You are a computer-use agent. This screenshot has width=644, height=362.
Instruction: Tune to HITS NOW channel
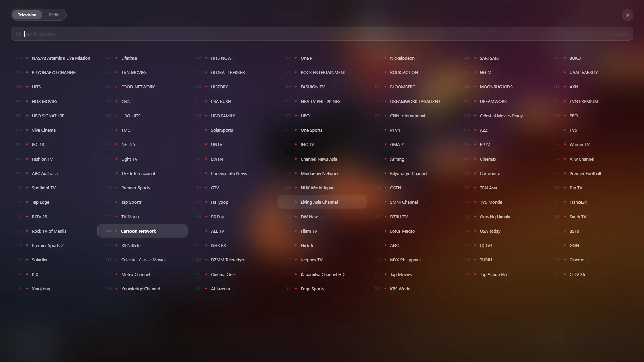232,58
